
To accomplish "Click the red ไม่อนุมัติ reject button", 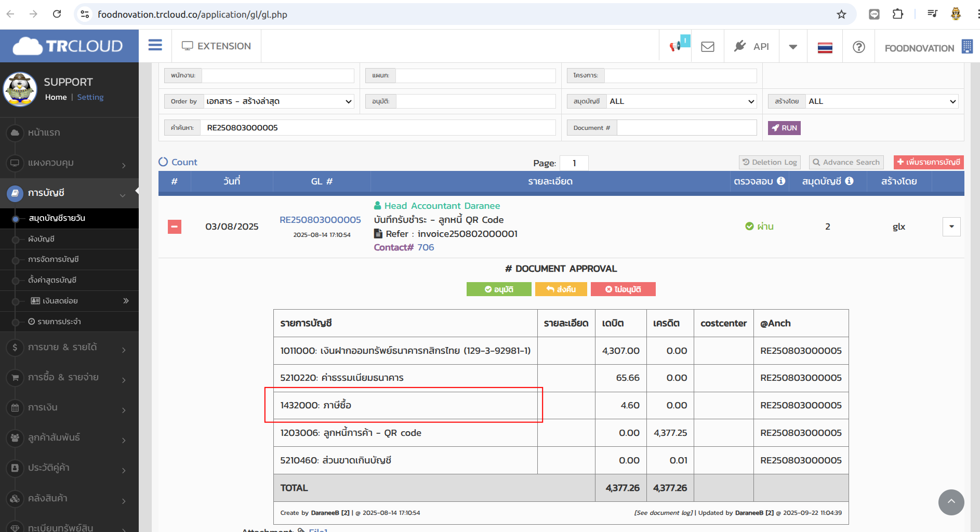I will click(623, 289).
